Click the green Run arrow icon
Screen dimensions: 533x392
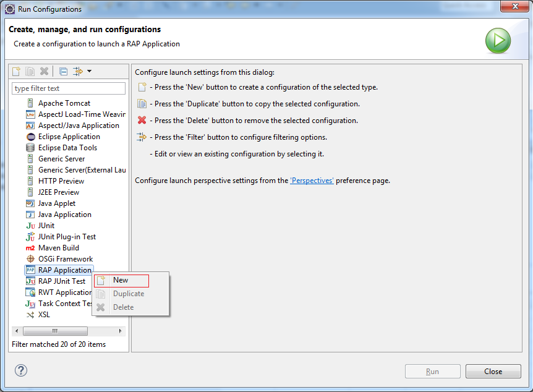click(498, 41)
